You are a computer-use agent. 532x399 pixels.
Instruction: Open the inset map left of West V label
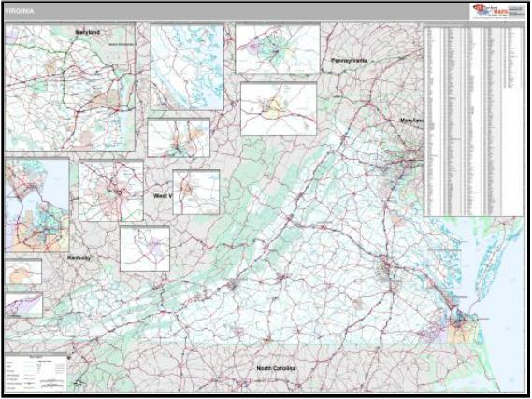[x=111, y=191]
